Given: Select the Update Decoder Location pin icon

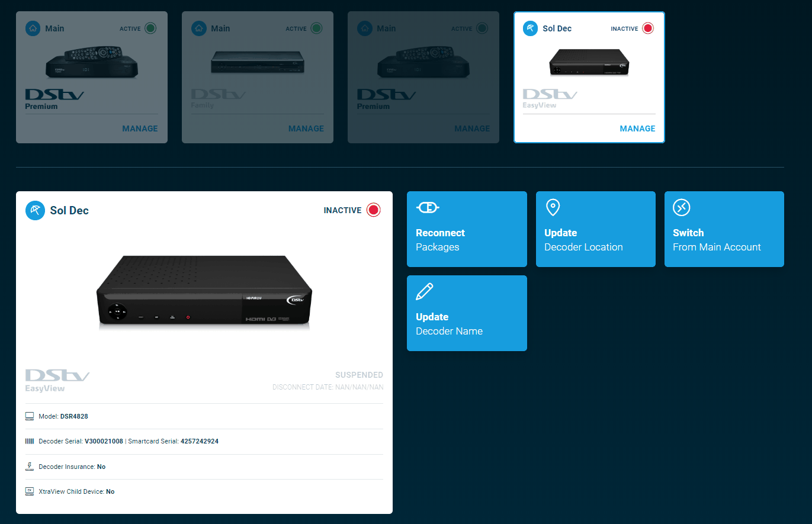Looking at the screenshot, I should [x=553, y=208].
